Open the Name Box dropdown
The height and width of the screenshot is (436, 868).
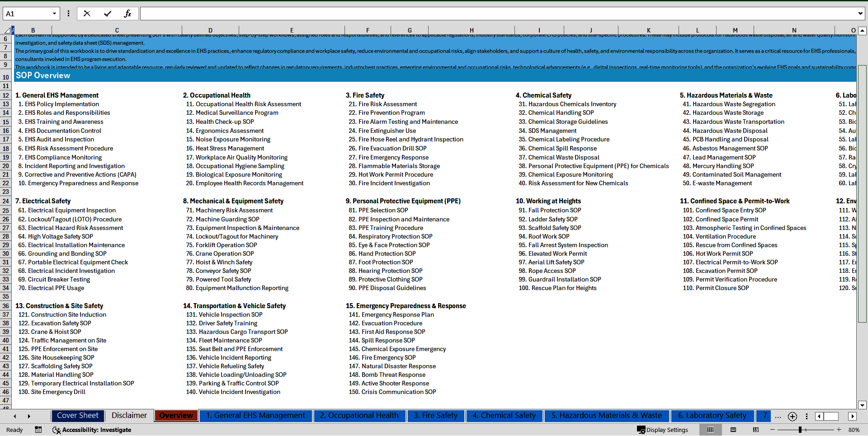click(x=54, y=14)
